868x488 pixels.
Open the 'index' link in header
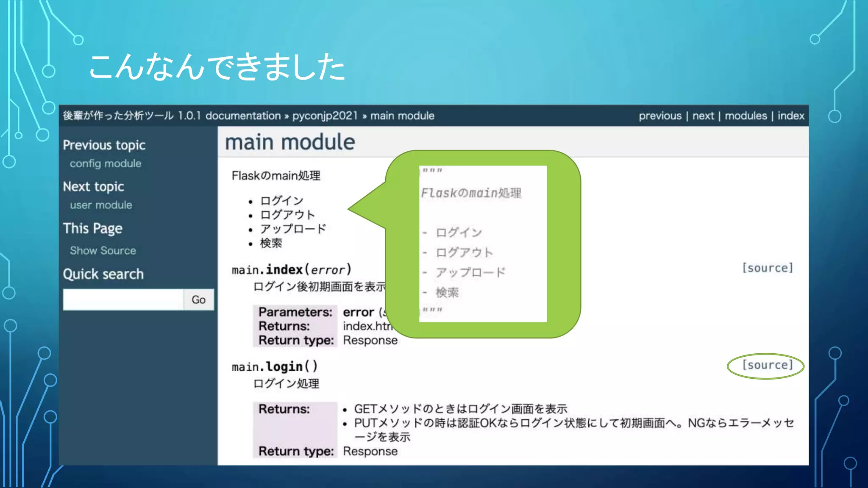click(790, 116)
